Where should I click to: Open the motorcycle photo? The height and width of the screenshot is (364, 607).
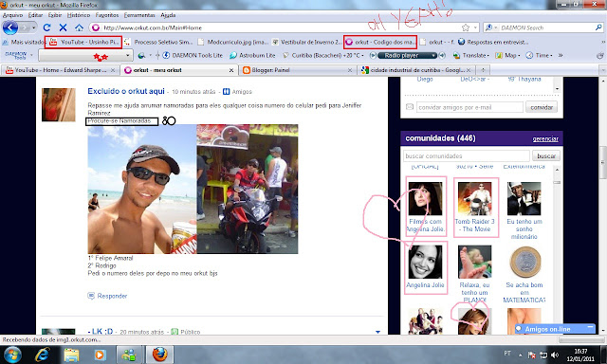(248, 189)
